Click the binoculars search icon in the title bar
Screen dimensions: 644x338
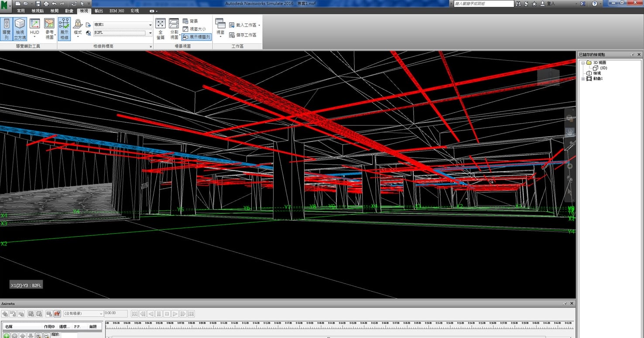pyautogui.click(x=518, y=3)
